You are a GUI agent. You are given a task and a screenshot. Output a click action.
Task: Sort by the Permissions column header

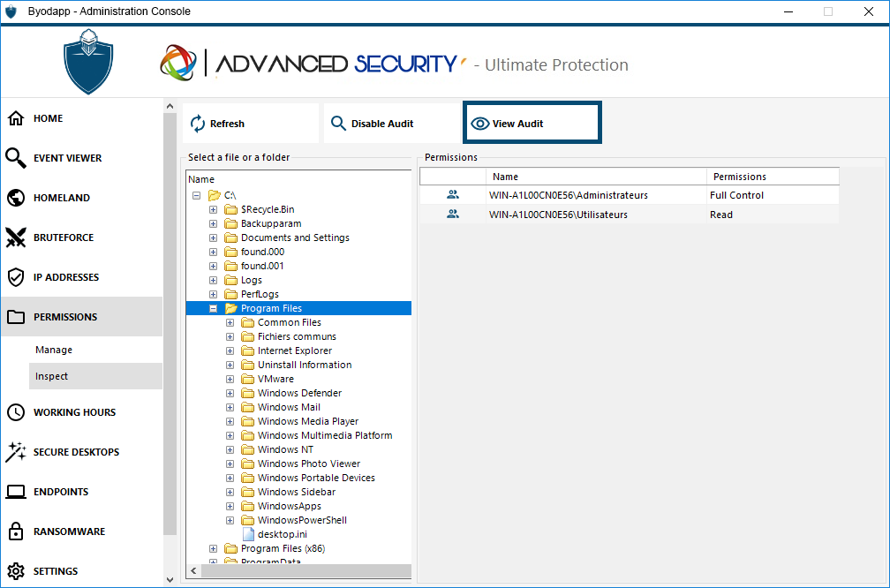773,177
